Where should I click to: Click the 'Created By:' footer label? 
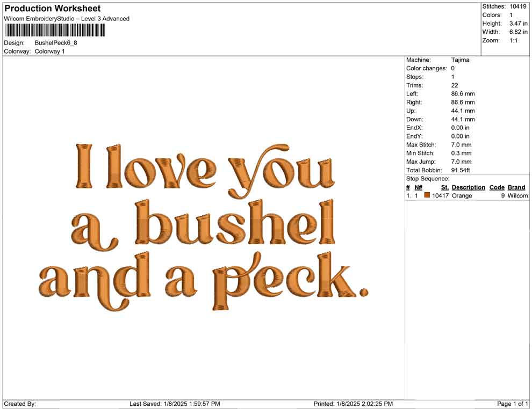pyautogui.click(x=20, y=404)
